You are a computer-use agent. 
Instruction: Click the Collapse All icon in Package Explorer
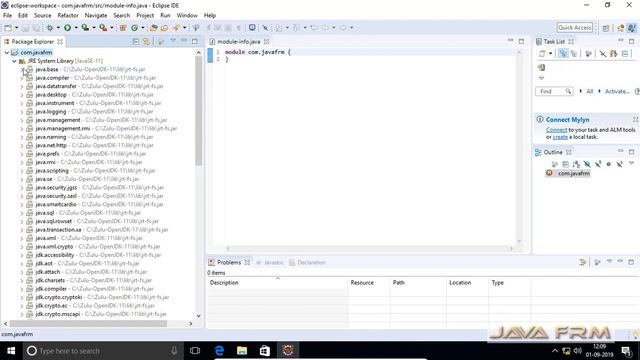tap(136, 42)
